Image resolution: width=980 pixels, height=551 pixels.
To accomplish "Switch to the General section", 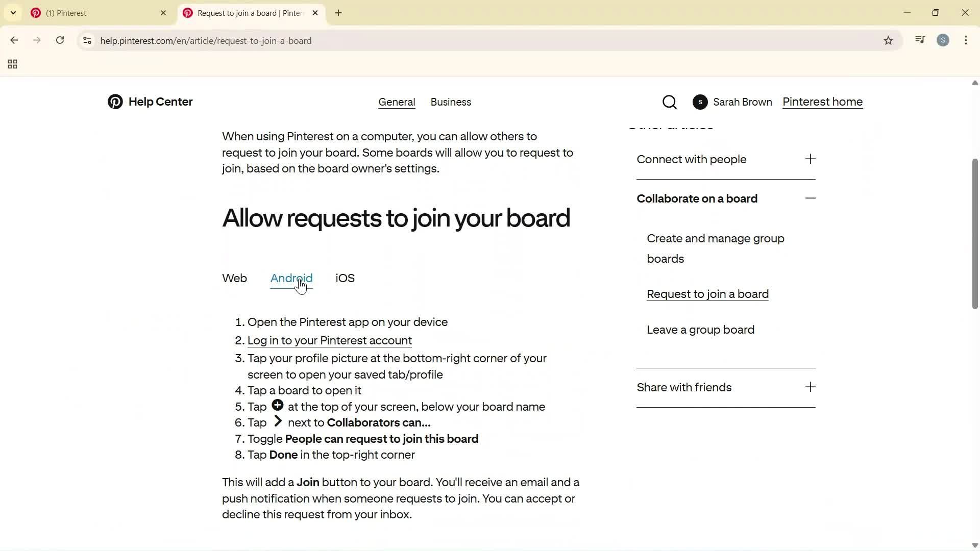I will (x=397, y=102).
